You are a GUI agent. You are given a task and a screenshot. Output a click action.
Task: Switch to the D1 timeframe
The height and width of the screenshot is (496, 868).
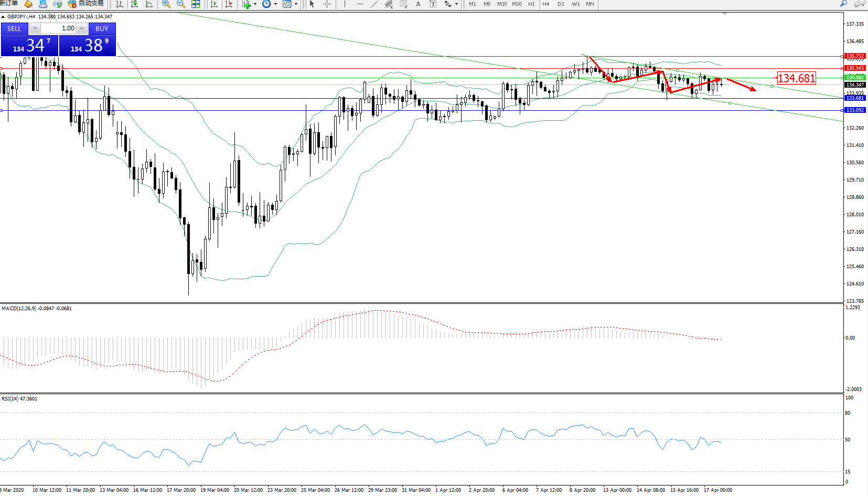(x=561, y=4)
